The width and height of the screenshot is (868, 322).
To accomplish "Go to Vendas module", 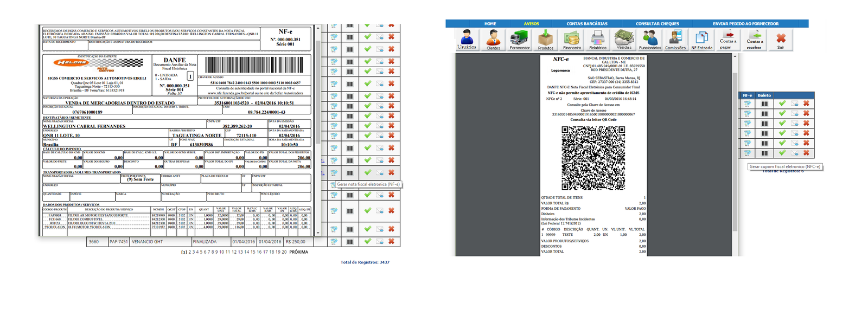I will pos(624,40).
